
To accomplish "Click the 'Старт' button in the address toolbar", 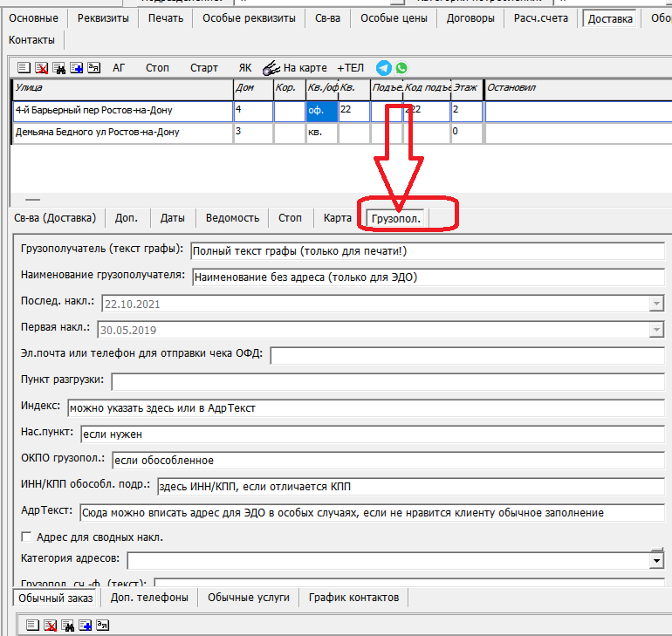I will [204, 68].
